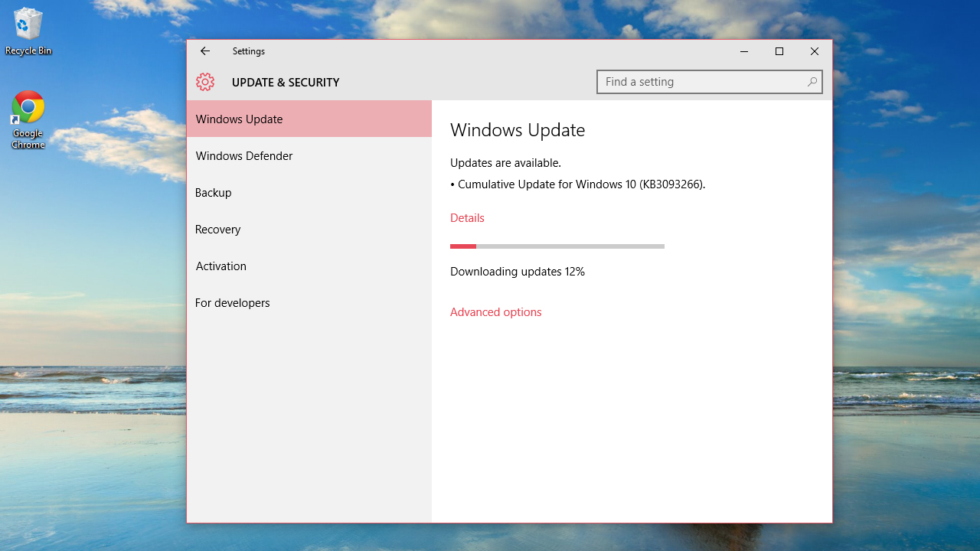Switch to the Backup section
Screen dimensions: 980x551
click(213, 192)
